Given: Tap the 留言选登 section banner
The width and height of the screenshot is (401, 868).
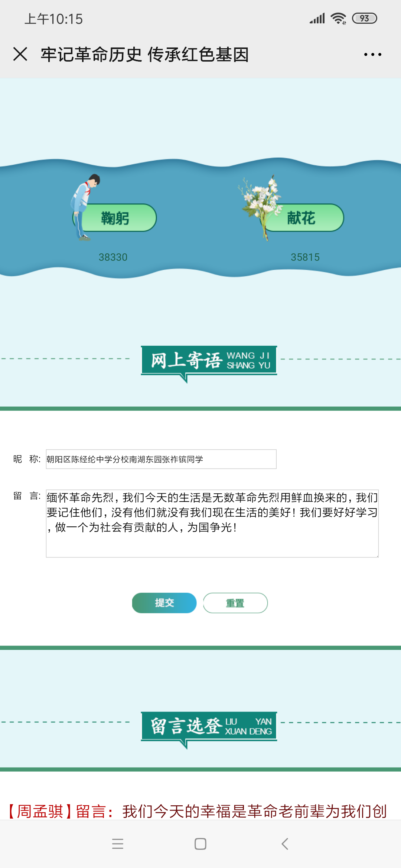Looking at the screenshot, I should (209, 726).
